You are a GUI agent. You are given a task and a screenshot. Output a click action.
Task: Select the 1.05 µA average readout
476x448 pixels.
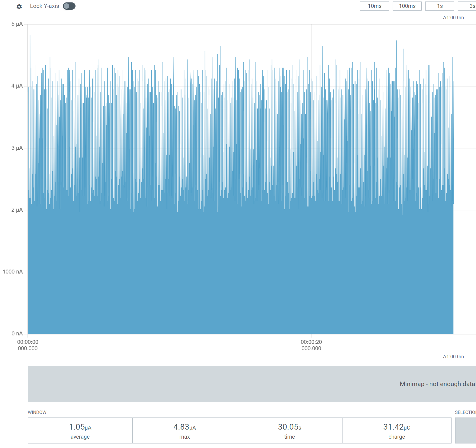tap(80, 430)
